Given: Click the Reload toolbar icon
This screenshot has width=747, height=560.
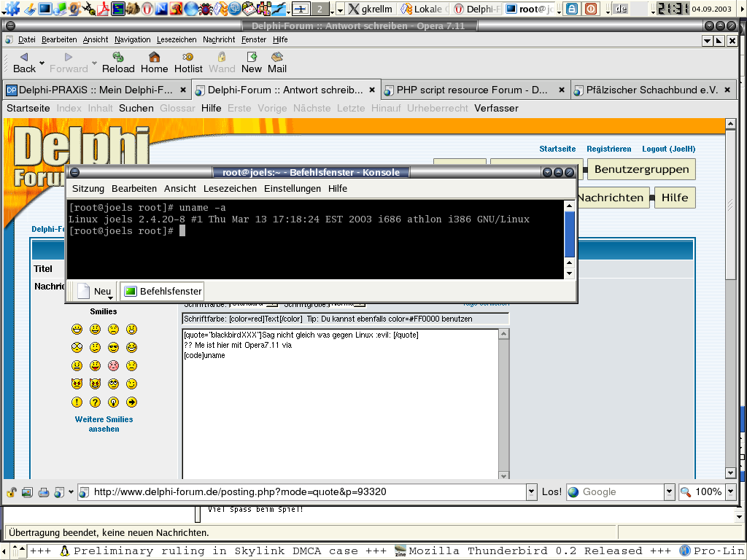Looking at the screenshot, I should pos(118,62).
